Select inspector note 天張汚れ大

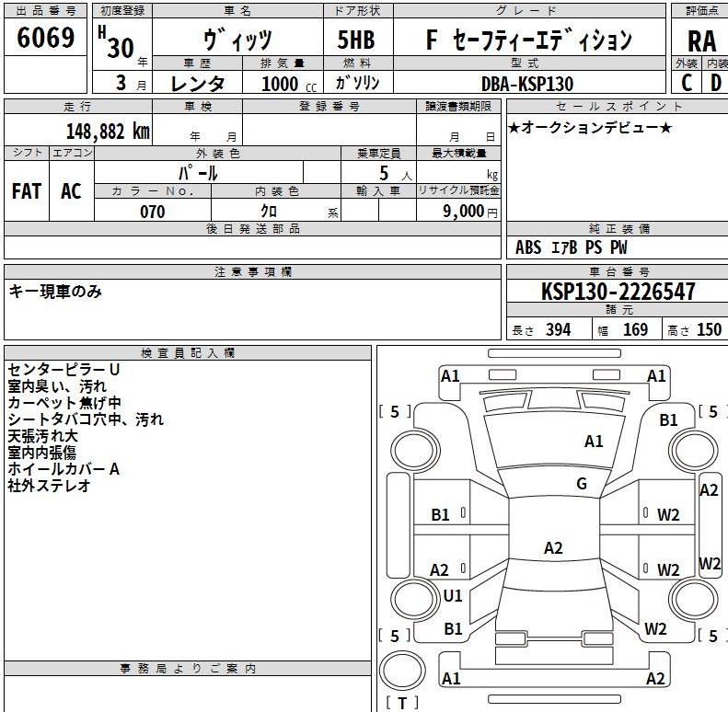tap(42, 436)
